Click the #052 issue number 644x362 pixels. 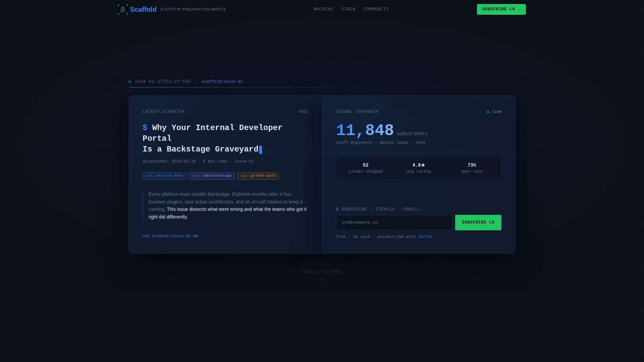coord(303,112)
